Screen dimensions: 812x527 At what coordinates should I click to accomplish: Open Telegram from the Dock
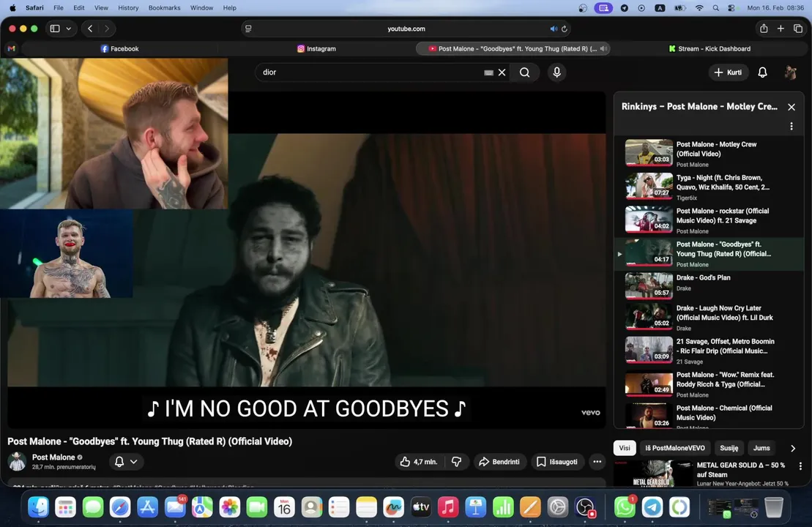652,507
